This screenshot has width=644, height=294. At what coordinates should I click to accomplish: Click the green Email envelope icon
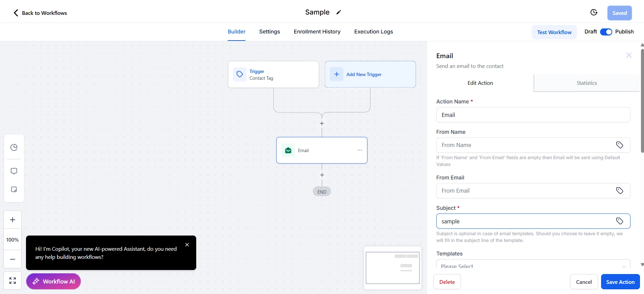coord(288,150)
